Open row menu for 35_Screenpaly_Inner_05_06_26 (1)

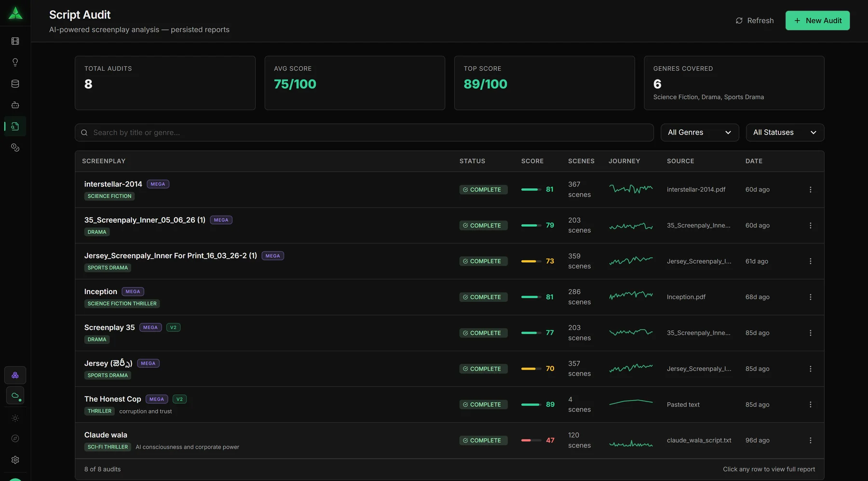coord(811,226)
